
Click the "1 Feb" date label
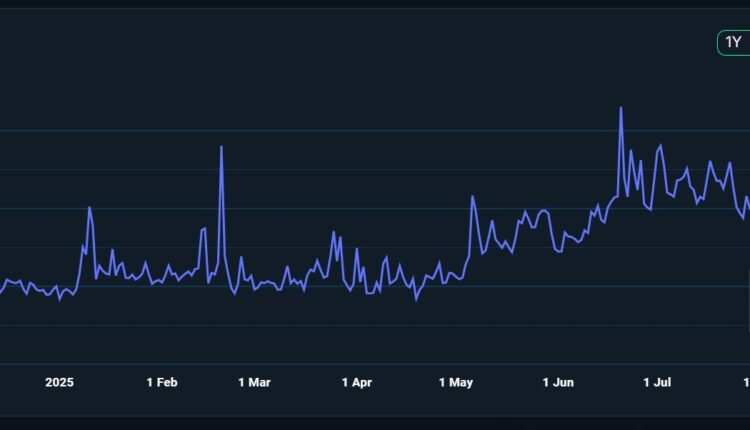[161, 382]
